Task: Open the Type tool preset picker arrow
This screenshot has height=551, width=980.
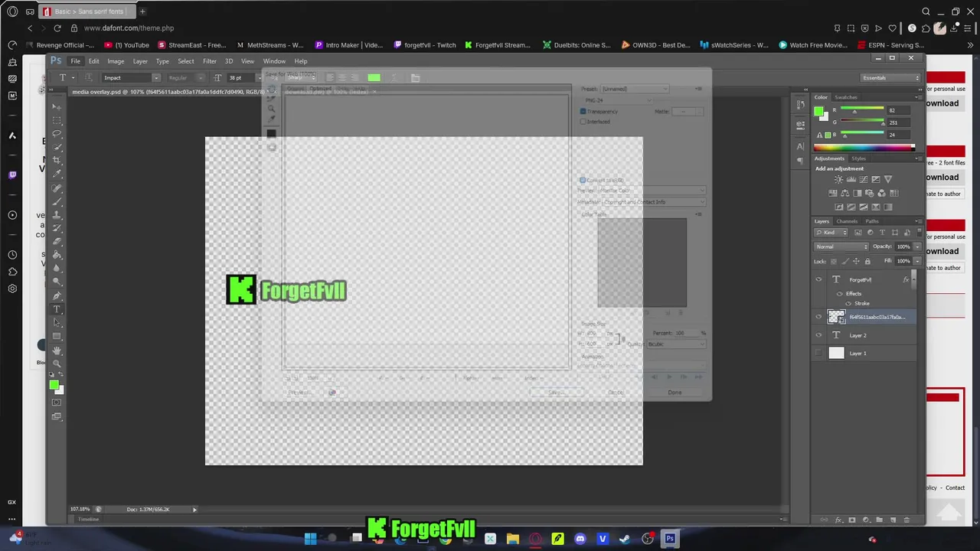Action: click(73, 77)
